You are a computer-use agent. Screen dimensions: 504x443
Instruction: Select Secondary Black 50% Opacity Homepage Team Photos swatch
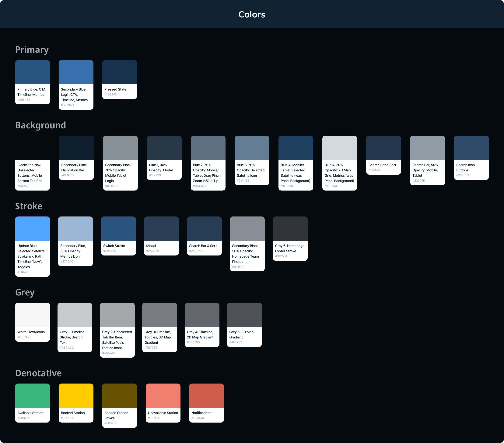[247, 229]
